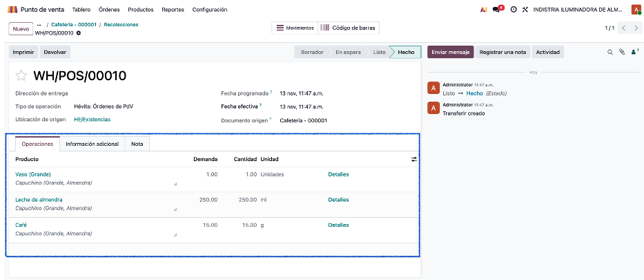Switch to Información adicional tab

click(92, 144)
